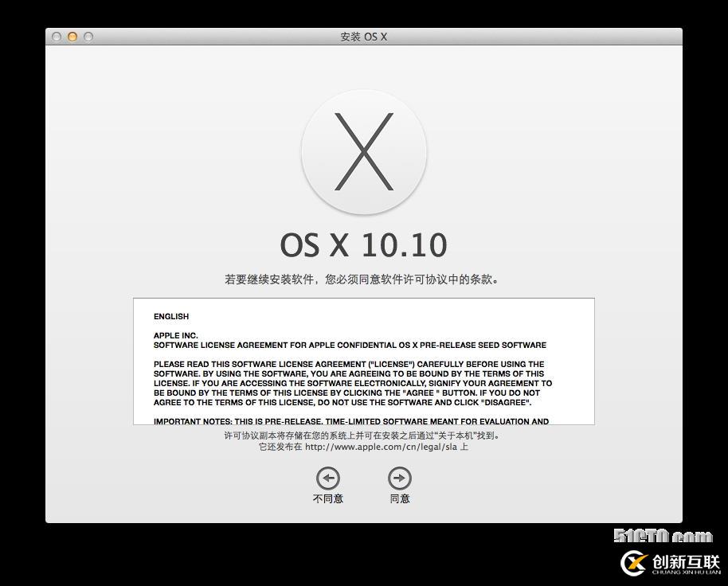Click the SOFTWARE LICENSE AGREEMENT heading line
The image size is (728, 586).
[x=350, y=346]
